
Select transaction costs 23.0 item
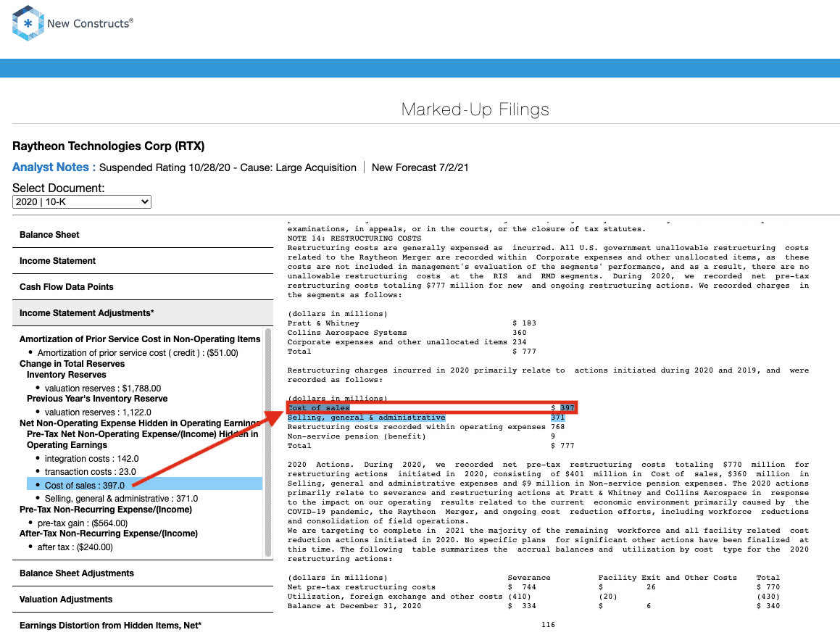pos(90,472)
